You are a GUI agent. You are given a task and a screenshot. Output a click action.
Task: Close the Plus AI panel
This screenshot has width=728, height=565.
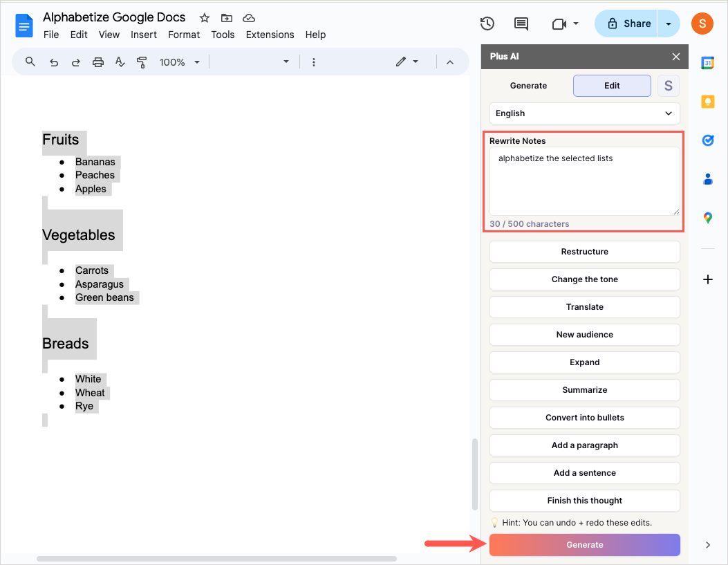676,57
